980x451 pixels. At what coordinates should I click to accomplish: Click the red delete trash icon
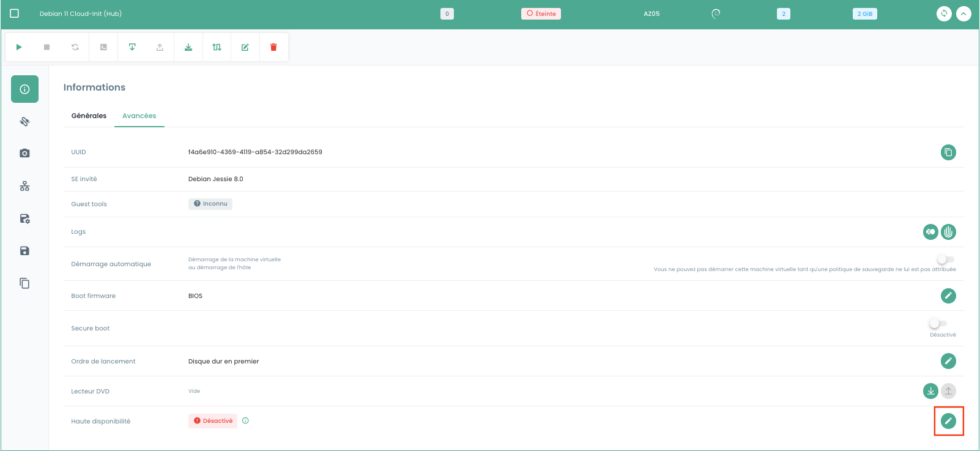tap(273, 47)
